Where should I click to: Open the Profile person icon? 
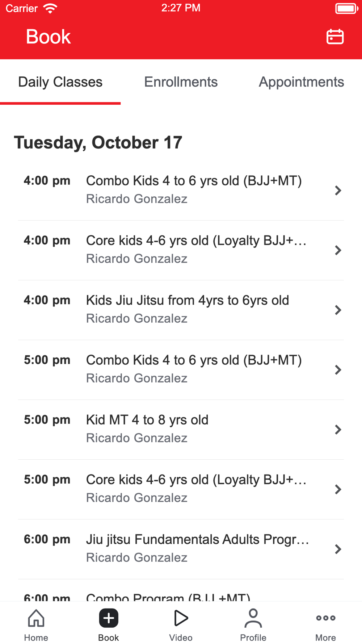(253, 618)
